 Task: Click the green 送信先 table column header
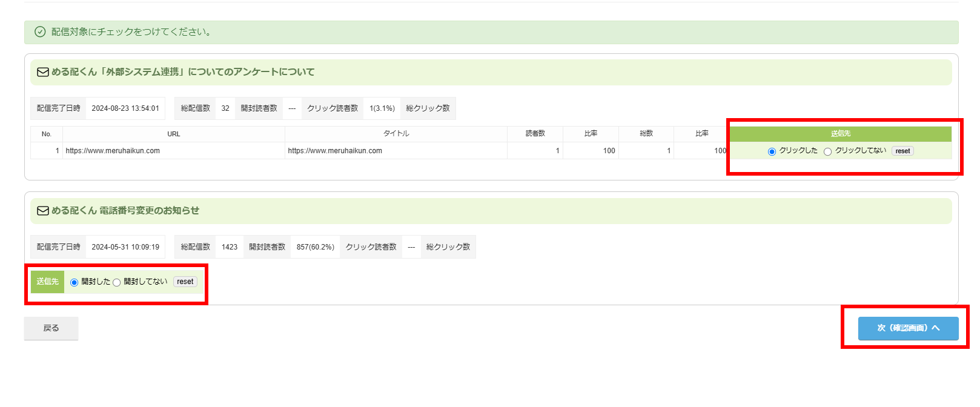(x=840, y=134)
